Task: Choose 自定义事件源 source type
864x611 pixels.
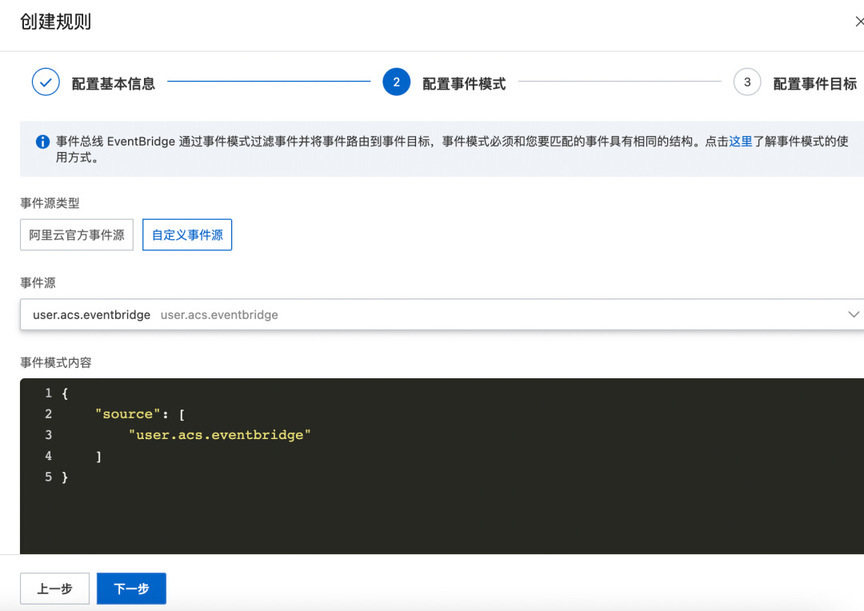Action: click(x=187, y=235)
